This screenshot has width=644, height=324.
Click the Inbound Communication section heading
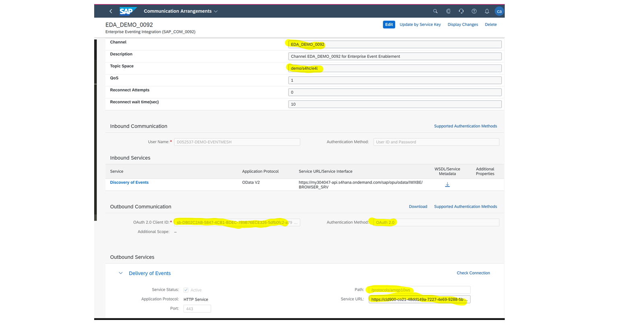coord(138,126)
